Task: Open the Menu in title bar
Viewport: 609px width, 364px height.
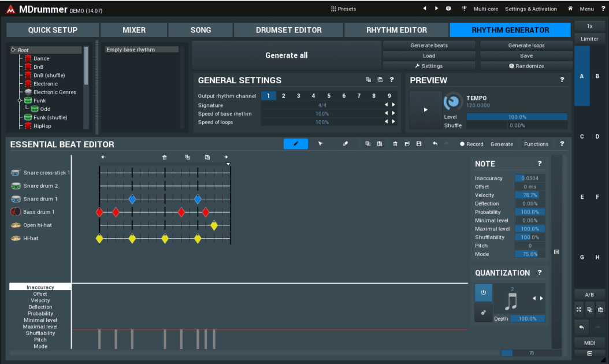Action: tap(586, 9)
